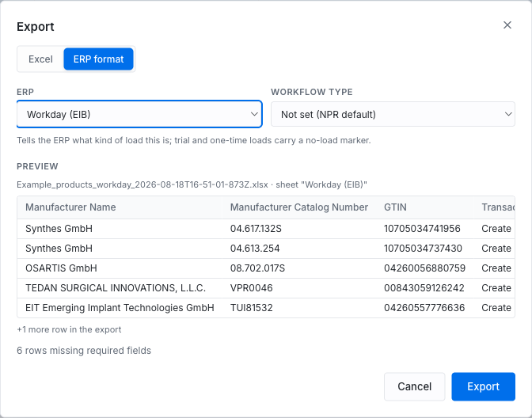The width and height of the screenshot is (532, 418).
Task: Click catalog number 04.617.132S
Action: coord(256,229)
